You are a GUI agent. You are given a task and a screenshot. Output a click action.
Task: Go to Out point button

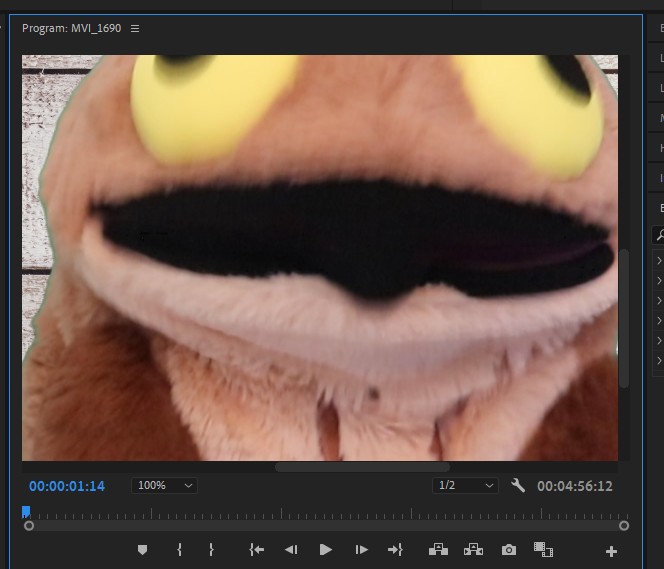pyautogui.click(x=395, y=550)
